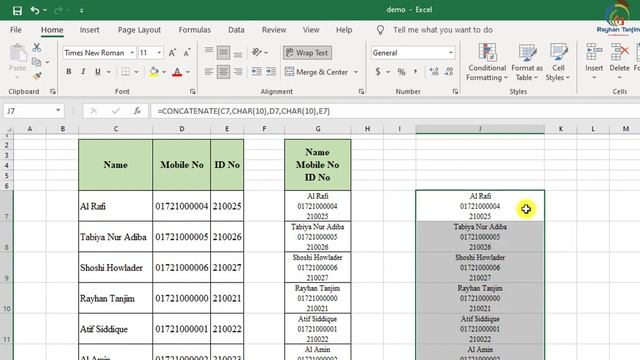
Task: Apply the accounting dollar format
Action: point(378,72)
